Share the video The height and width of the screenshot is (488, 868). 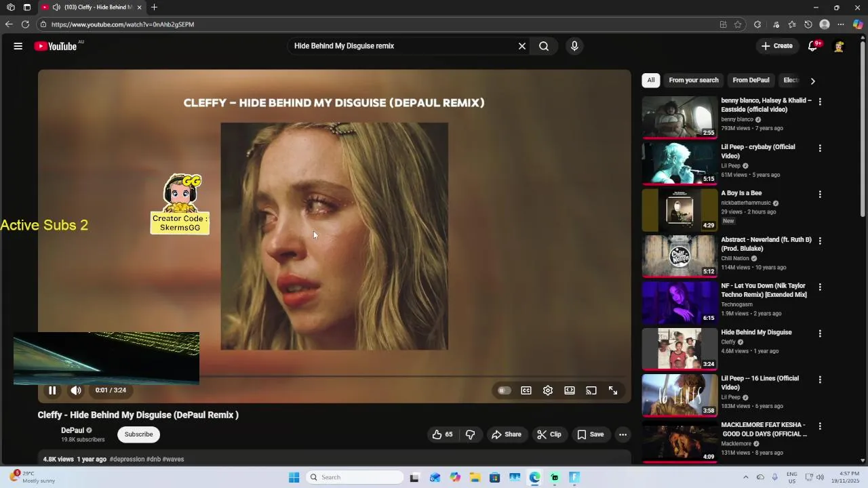pyautogui.click(x=507, y=434)
